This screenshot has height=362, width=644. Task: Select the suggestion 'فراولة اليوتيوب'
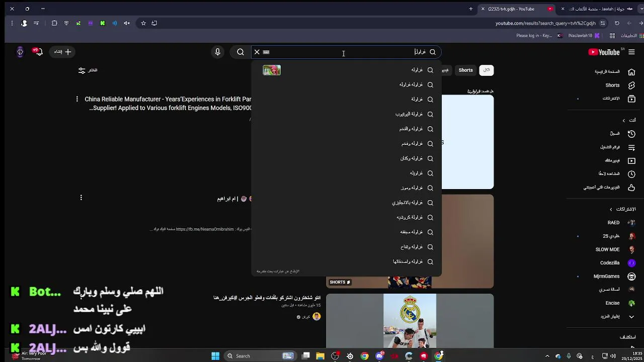coord(346,114)
